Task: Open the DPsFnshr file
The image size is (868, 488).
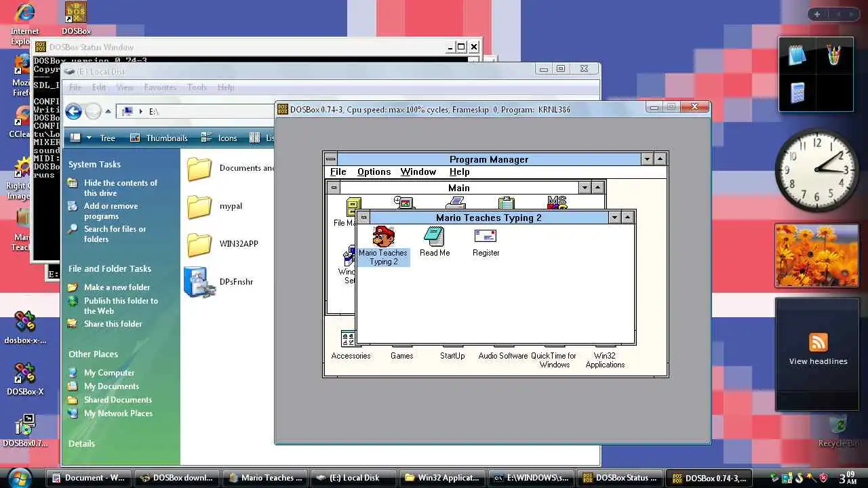Action: [218, 282]
